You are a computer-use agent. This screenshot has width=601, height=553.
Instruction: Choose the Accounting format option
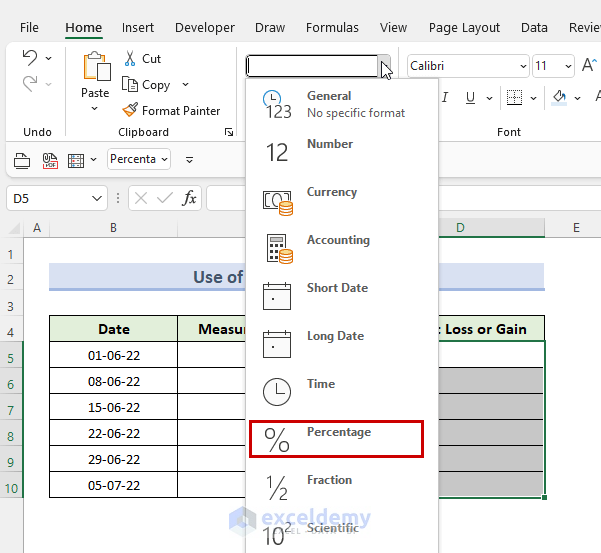tap(342, 248)
